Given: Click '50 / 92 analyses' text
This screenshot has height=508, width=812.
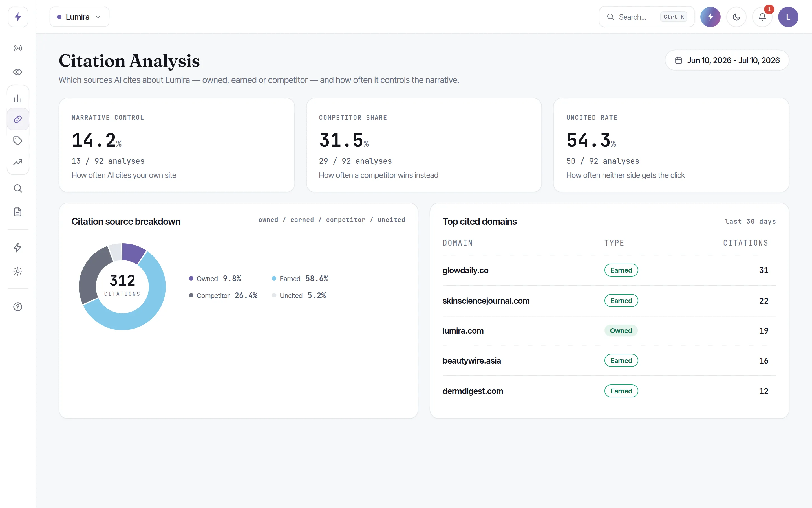Looking at the screenshot, I should click(603, 161).
